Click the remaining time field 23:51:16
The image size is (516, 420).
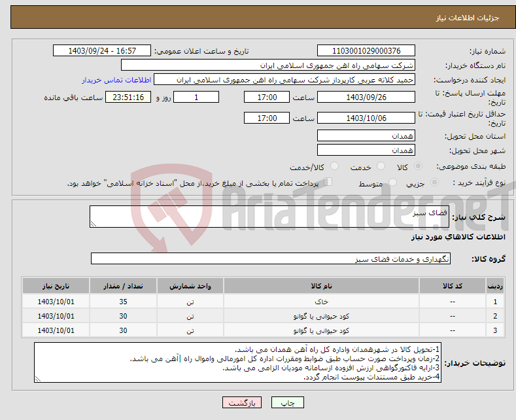128,97
